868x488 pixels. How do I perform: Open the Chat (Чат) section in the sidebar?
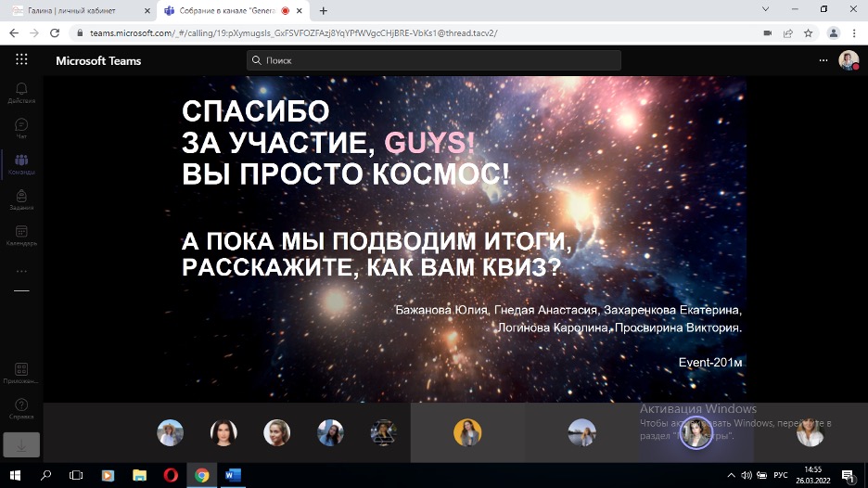[21, 128]
